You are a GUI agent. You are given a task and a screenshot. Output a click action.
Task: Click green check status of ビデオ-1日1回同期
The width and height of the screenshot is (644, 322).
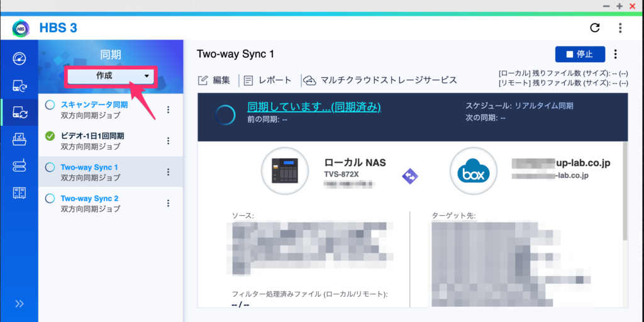(x=50, y=136)
